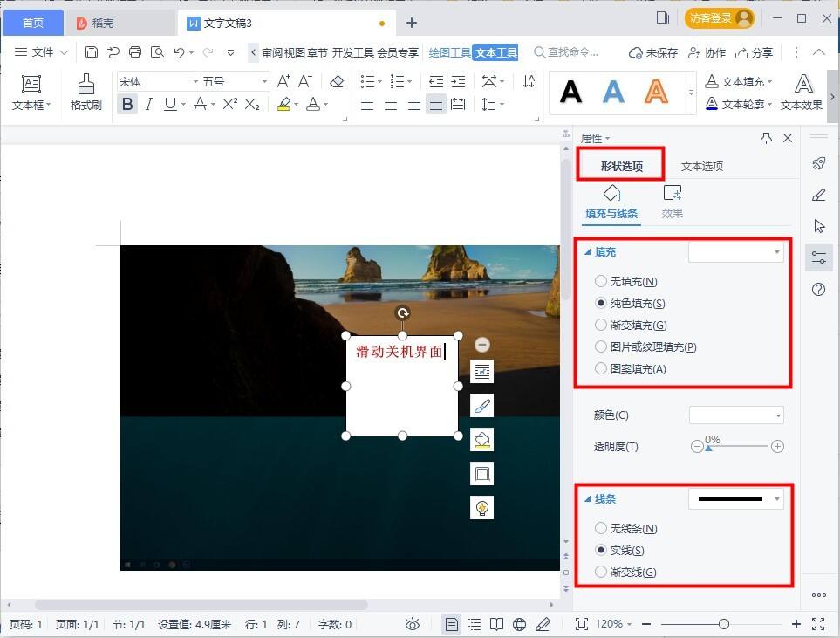Justify text alignment
Screen dimensions: 840x638
436,104
